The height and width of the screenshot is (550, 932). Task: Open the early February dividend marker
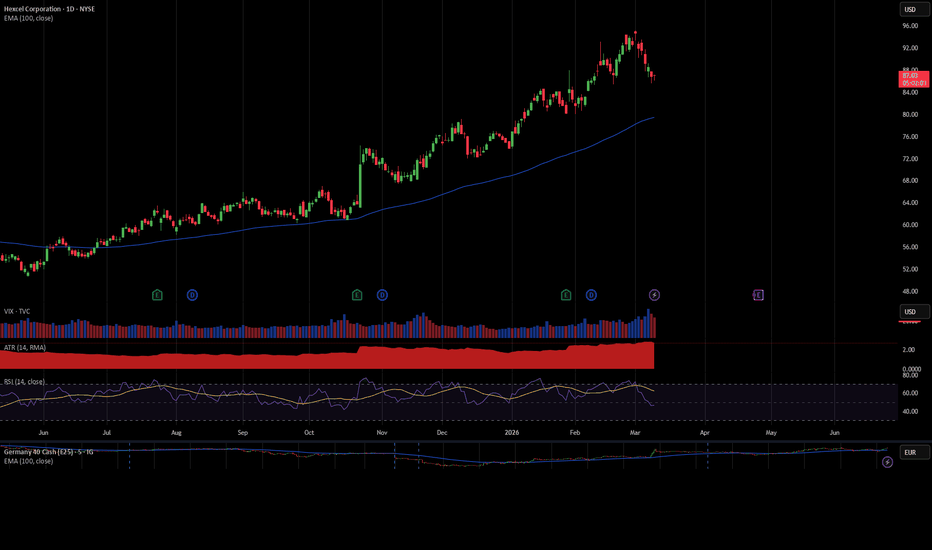point(591,295)
